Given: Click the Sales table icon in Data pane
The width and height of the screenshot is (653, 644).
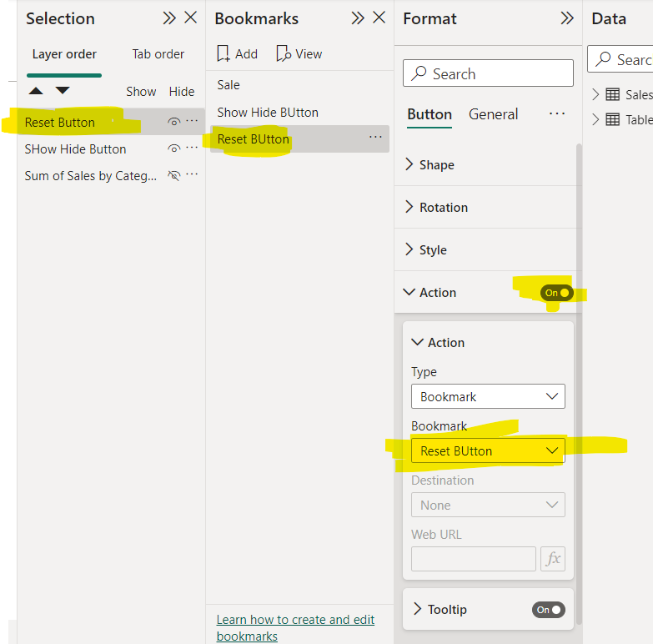Looking at the screenshot, I should [x=612, y=94].
